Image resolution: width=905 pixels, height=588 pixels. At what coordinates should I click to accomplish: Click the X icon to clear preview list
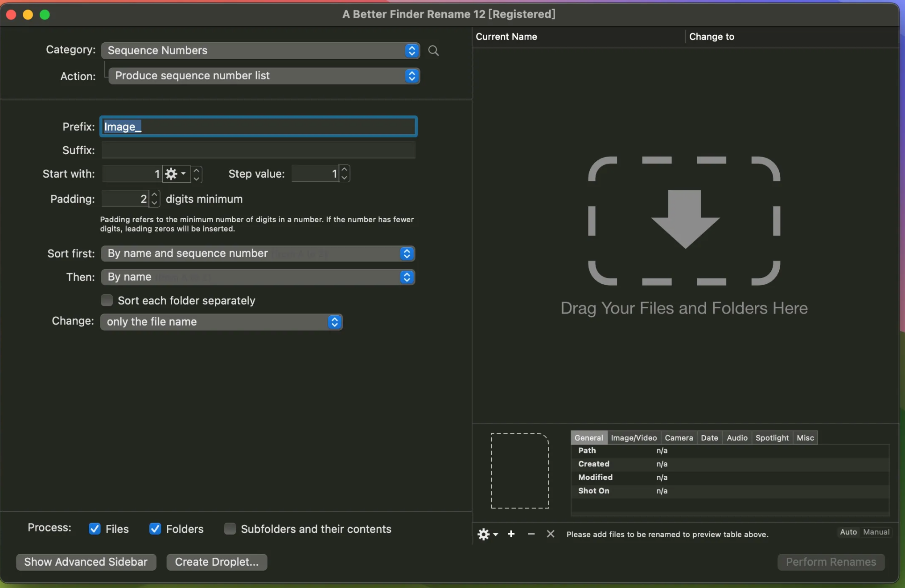coord(551,534)
